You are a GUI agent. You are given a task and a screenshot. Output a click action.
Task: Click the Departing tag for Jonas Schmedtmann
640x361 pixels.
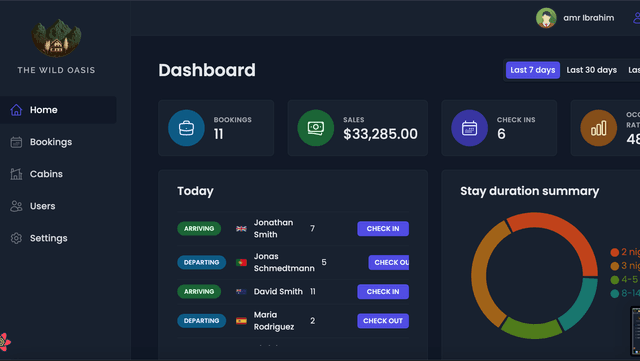[202, 262]
